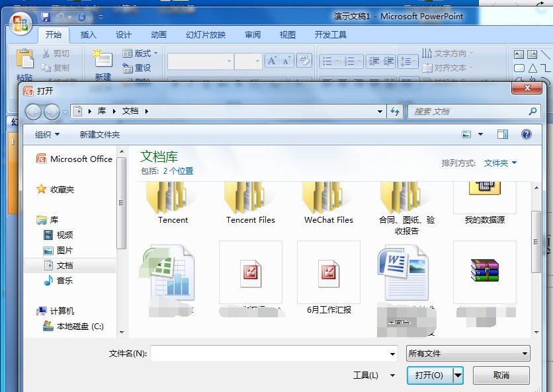This screenshot has height=392, width=553.
Task: Click the Copy (复制) icon
Action: 46,67
